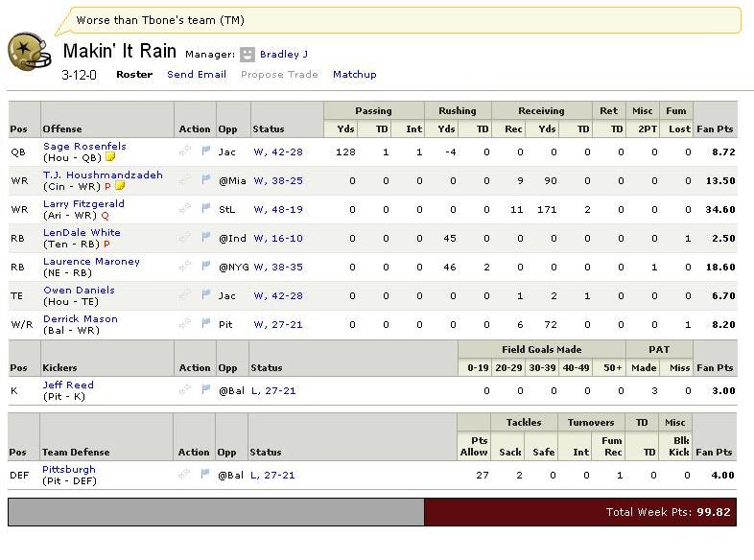Click the trade icon in T.J. Houshmandzadeh row
Viewport: 754px width, 560px height.
point(184,180)
